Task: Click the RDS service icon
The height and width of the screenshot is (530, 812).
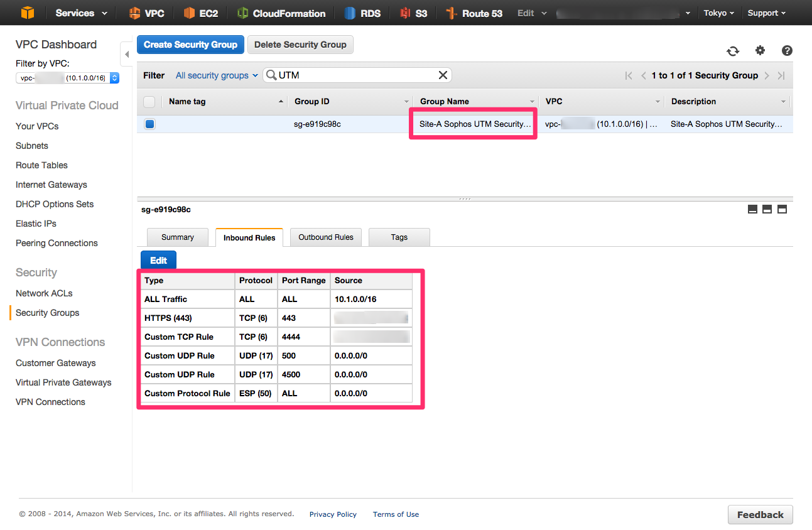Action: point(350,13)
